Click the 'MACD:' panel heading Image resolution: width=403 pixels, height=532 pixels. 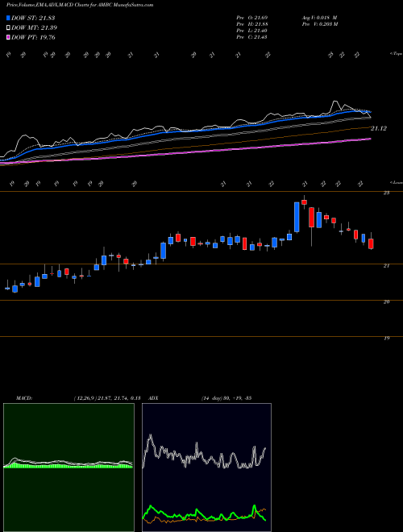pyautogui.click(x=23, y=398)
